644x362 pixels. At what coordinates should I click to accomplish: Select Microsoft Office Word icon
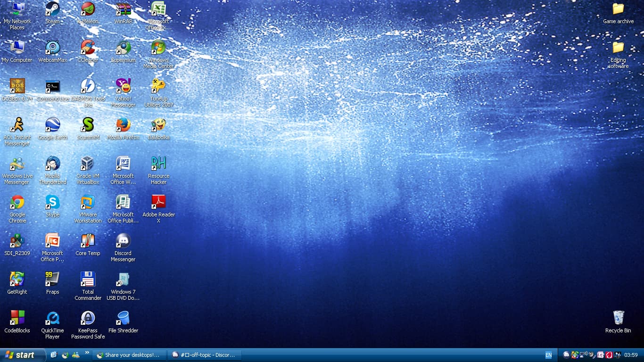(123, 163)
